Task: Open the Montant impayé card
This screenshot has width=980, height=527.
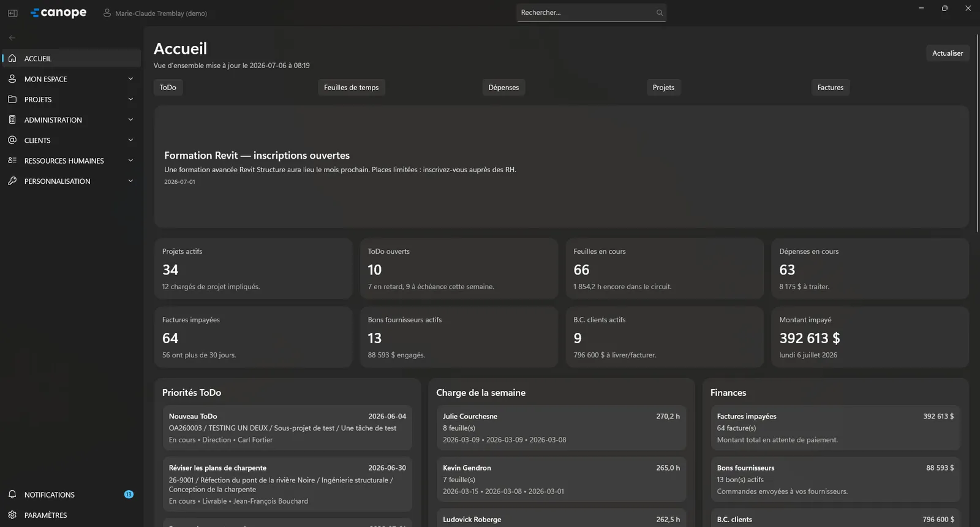Action: 870,337
